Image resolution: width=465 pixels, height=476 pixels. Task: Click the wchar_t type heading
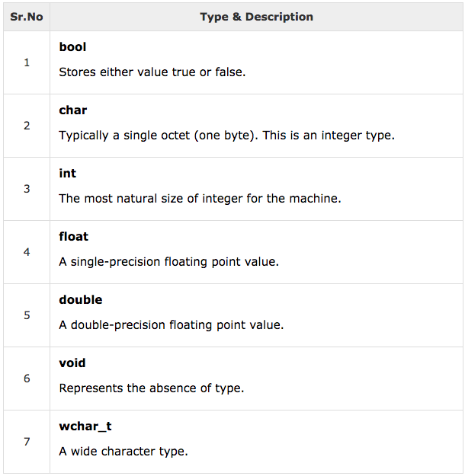85,426
